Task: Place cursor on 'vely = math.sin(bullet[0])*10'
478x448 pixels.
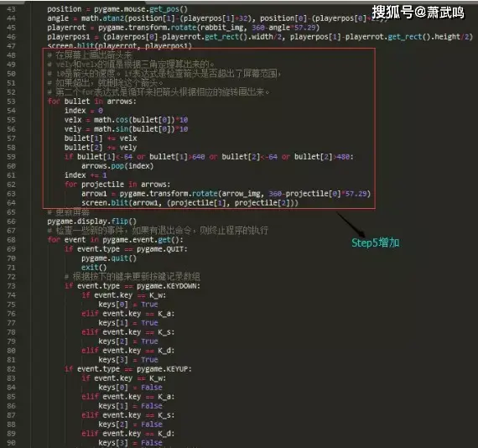Action: (x=126, y=129)
